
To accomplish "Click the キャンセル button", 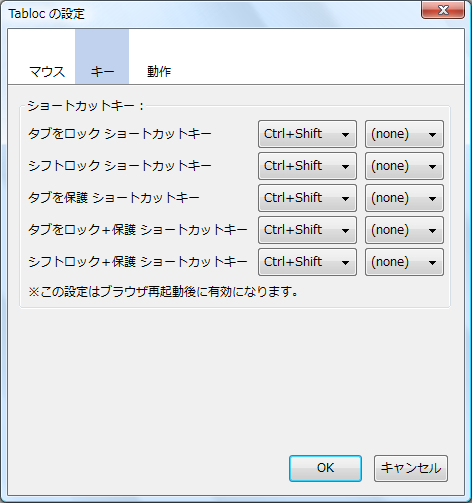I will (x=411, y=468).
